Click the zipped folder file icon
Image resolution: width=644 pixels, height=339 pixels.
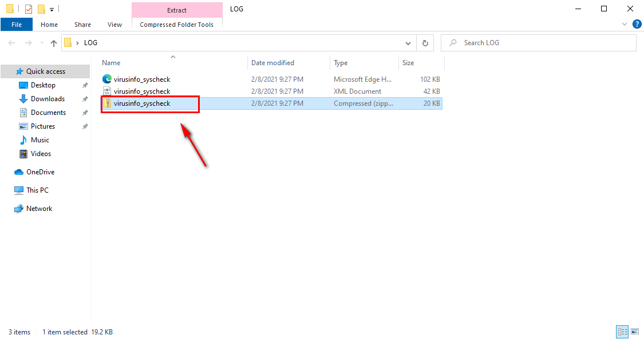107,103
